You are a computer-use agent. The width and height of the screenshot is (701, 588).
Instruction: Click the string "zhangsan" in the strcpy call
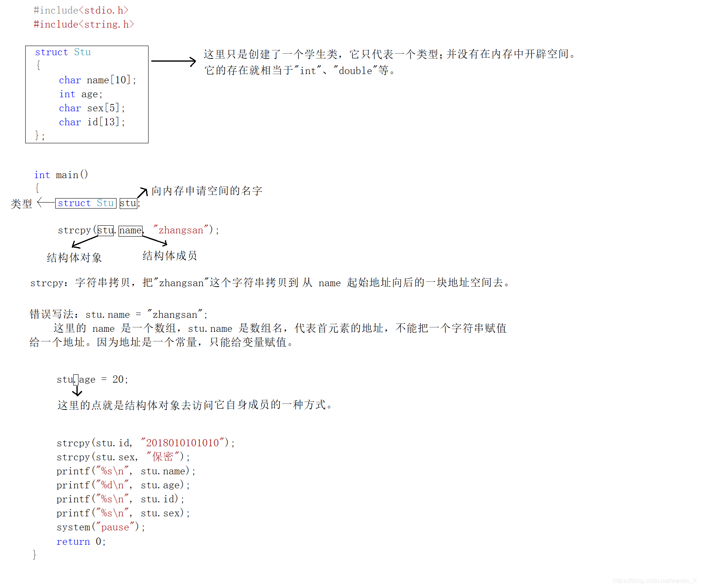click(x=181, y=230)
